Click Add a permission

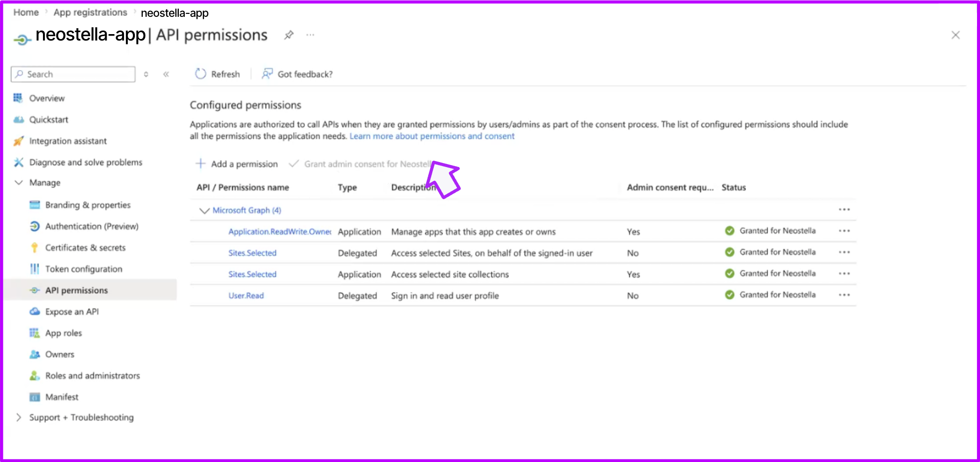click(237, 164)
